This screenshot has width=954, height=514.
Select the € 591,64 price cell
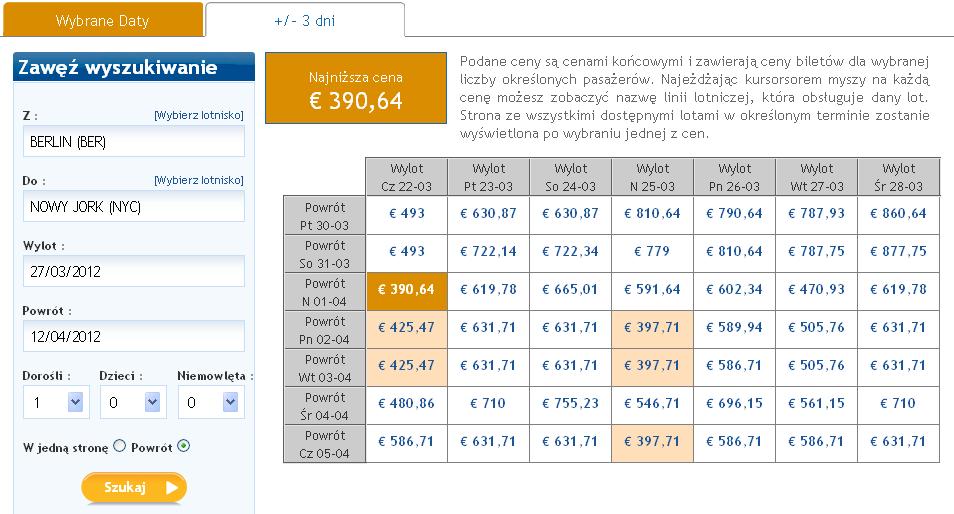pos(652,290)
